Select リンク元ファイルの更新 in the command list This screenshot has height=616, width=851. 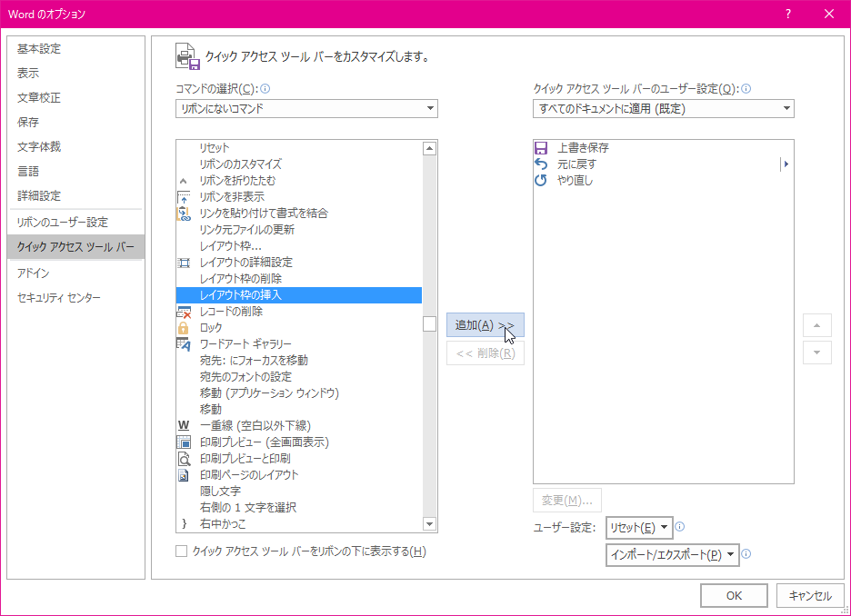click(299, 230)
